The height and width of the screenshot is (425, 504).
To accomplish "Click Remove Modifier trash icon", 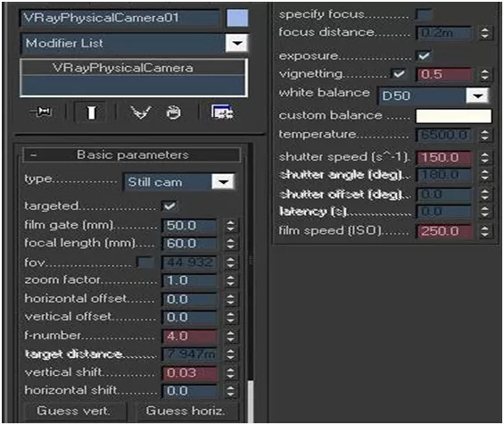I will pyautogui.click(x=174, y=112).
